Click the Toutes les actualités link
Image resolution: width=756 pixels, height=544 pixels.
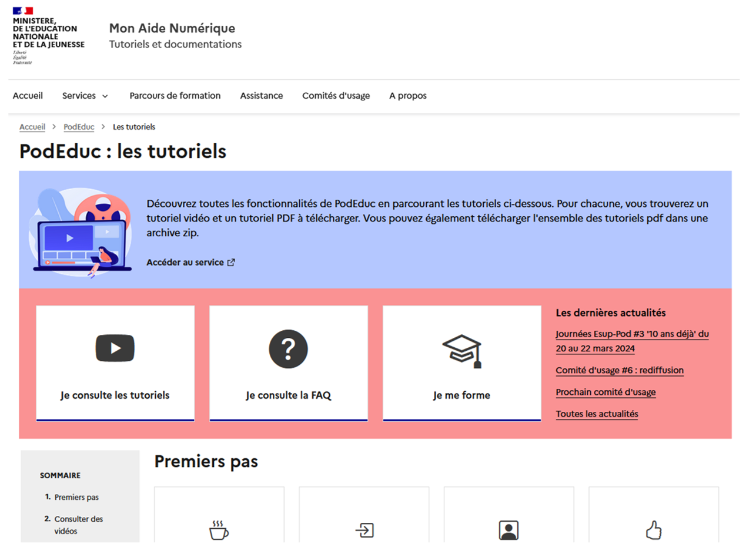tap(597, 414)
